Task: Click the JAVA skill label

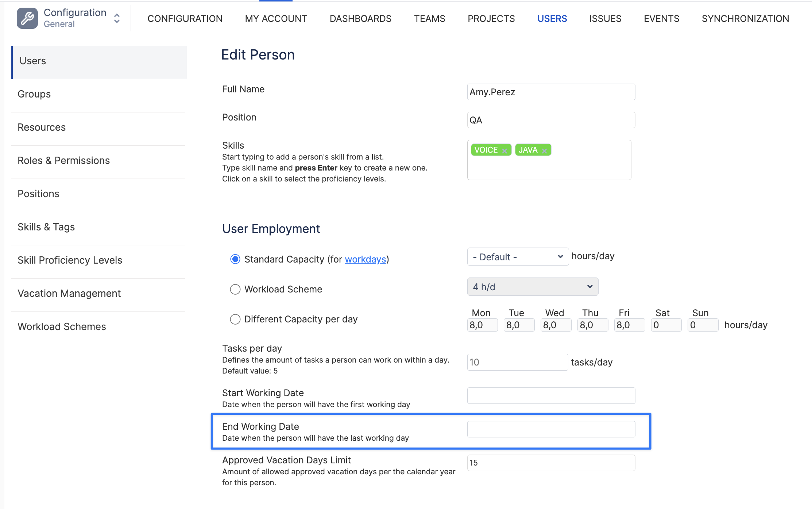Action: coord(528,150)
